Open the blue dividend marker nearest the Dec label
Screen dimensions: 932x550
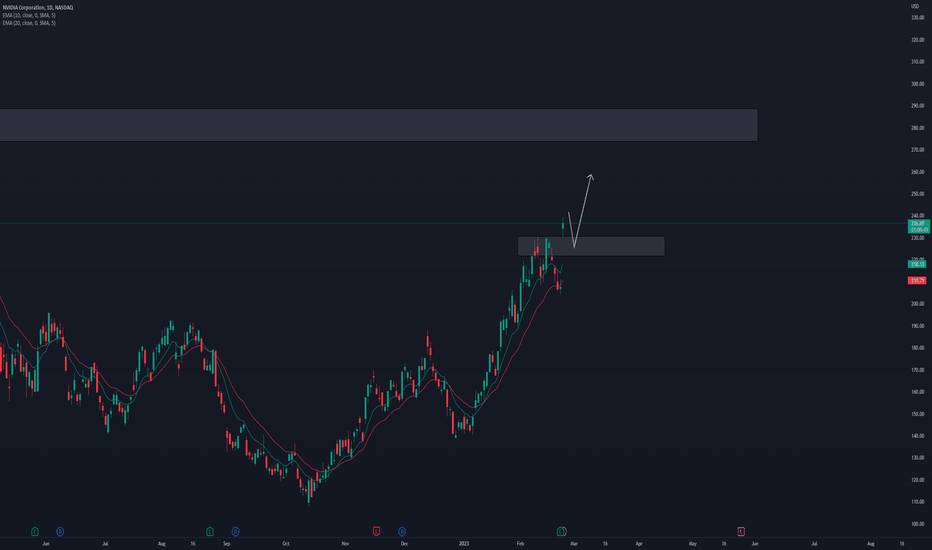[x=402, y=531]
